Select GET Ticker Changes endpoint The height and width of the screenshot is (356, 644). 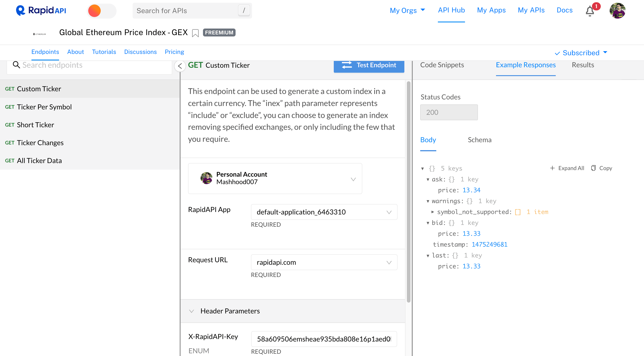[x=90, y=143]
